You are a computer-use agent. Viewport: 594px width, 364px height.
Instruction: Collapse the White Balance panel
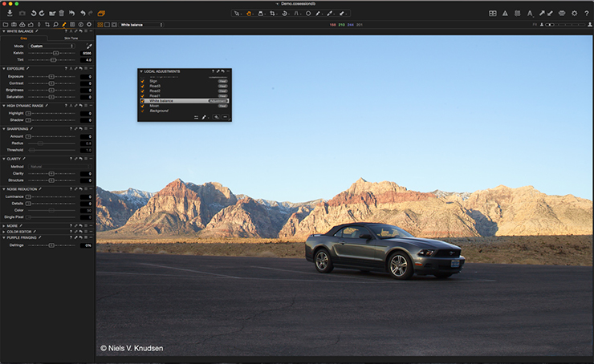(4, 31)
